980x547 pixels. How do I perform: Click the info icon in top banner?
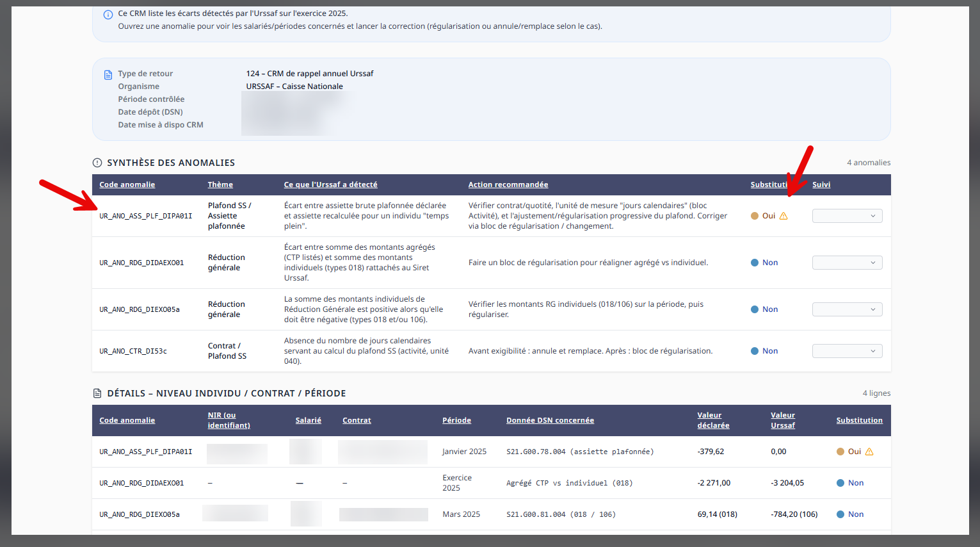(x=108, y=15)
